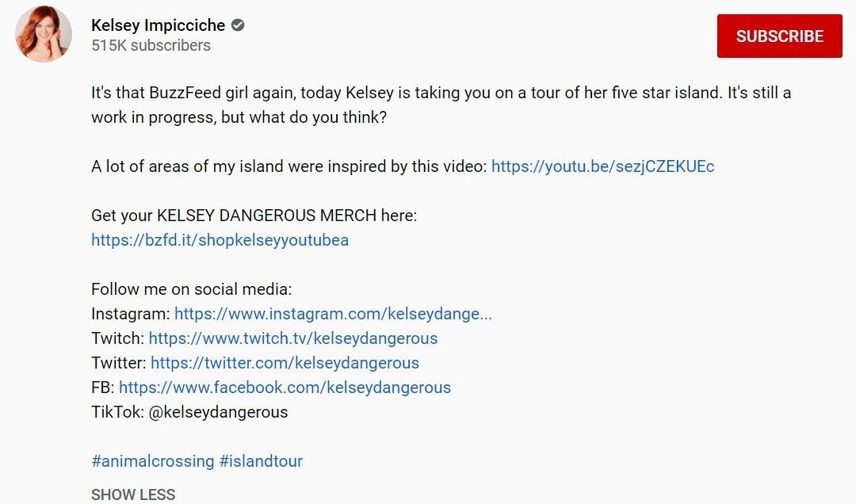Click the "A lot of areas" sentence text

289,166
